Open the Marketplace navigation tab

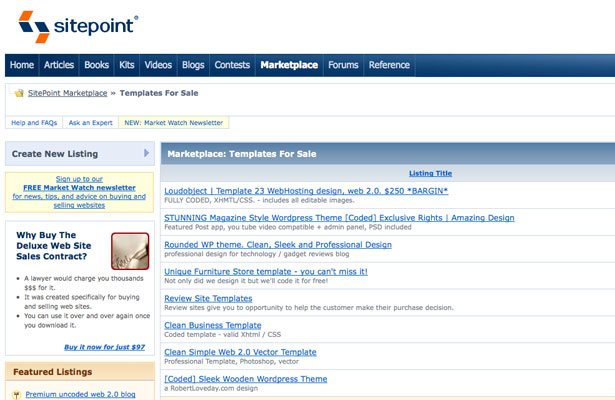289,65
